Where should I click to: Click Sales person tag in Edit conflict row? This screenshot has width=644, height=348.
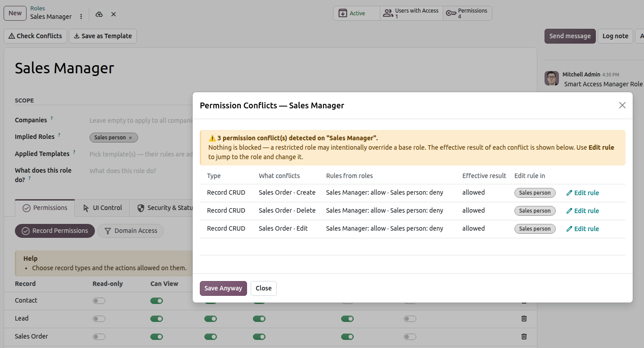coord(535,229)
